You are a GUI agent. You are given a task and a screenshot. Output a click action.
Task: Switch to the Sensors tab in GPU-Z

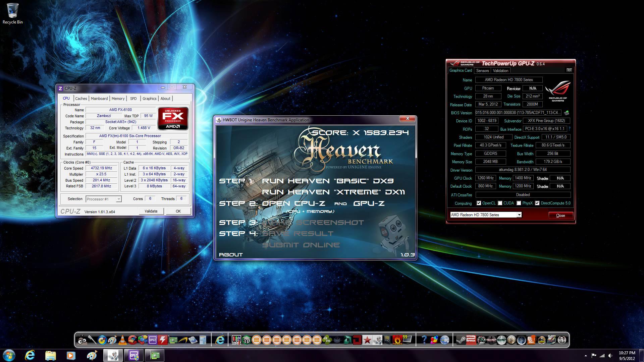click(482, 71)
